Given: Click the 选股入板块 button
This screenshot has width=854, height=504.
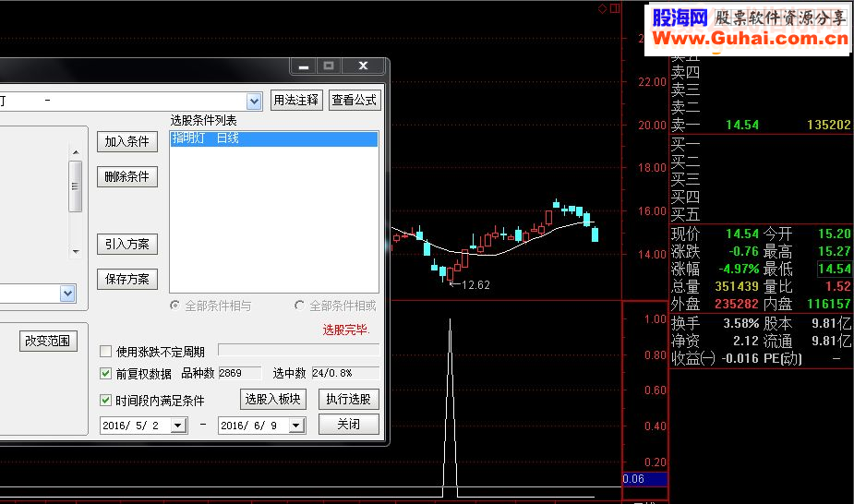Looking at the screenshot, I should [273, 400].
